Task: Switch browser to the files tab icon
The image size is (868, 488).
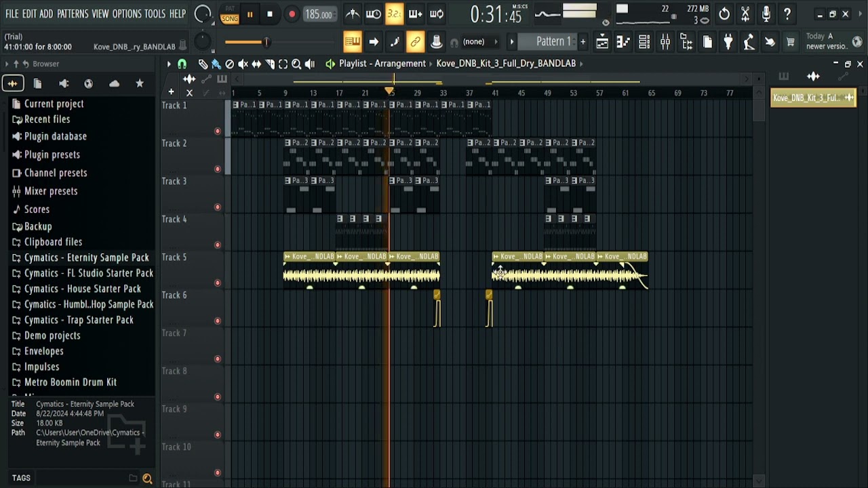Action: [38, 83]
